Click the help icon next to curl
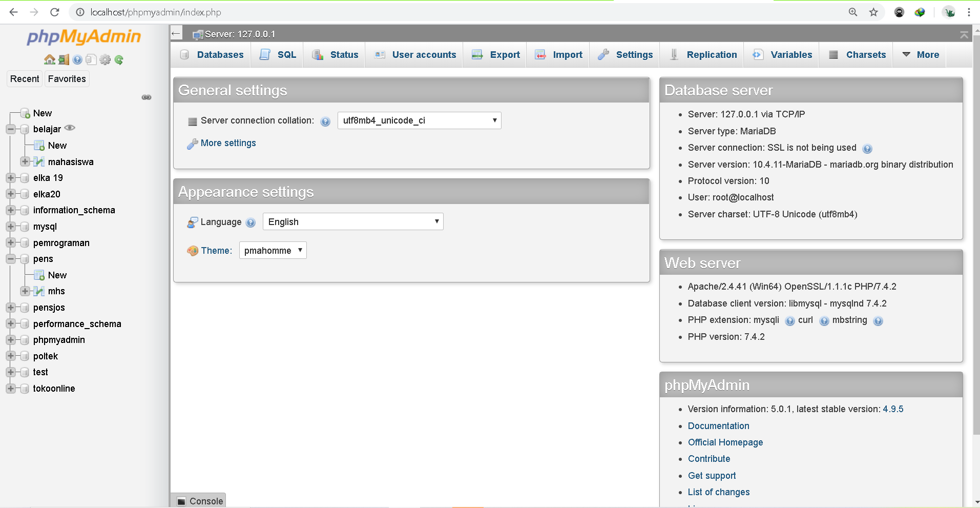The image size is (980, 508). (x=824, y=321)
